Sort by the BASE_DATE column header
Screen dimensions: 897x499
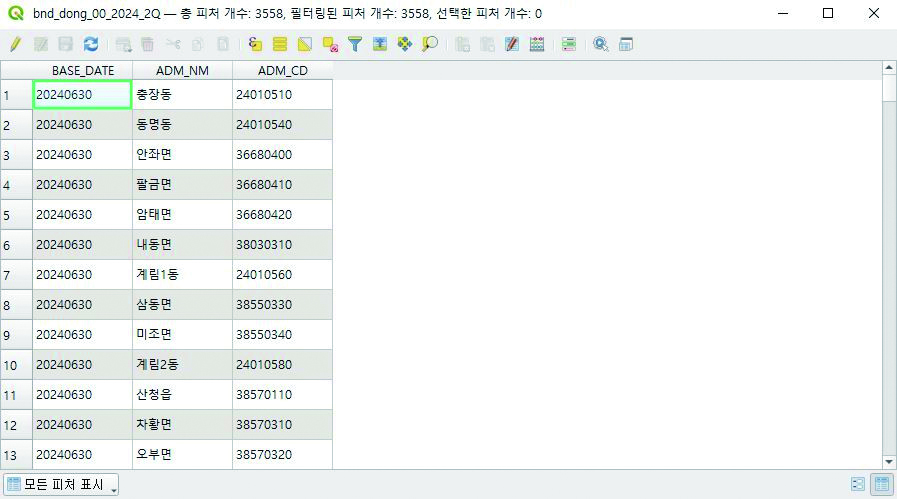click(x=82, y=71)
